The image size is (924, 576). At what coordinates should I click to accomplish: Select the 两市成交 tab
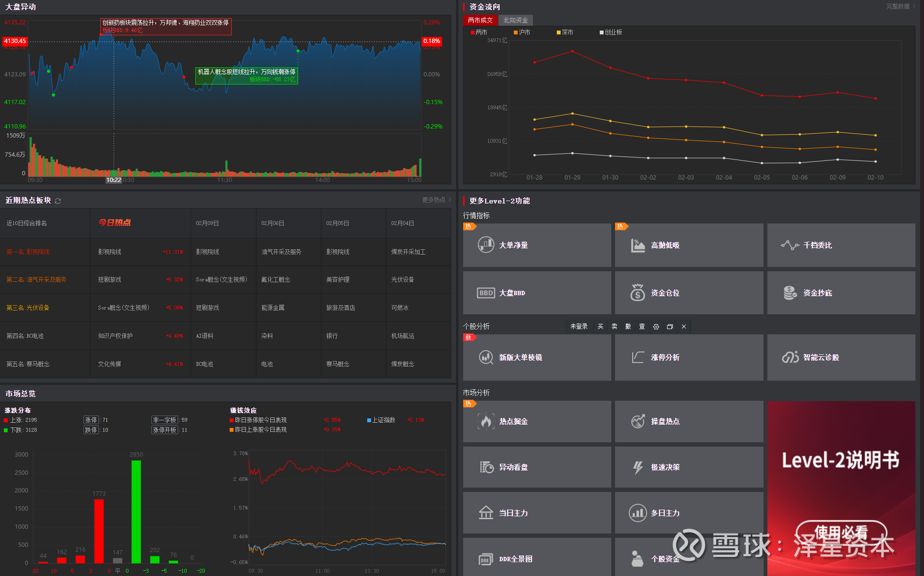pos(480,20)
